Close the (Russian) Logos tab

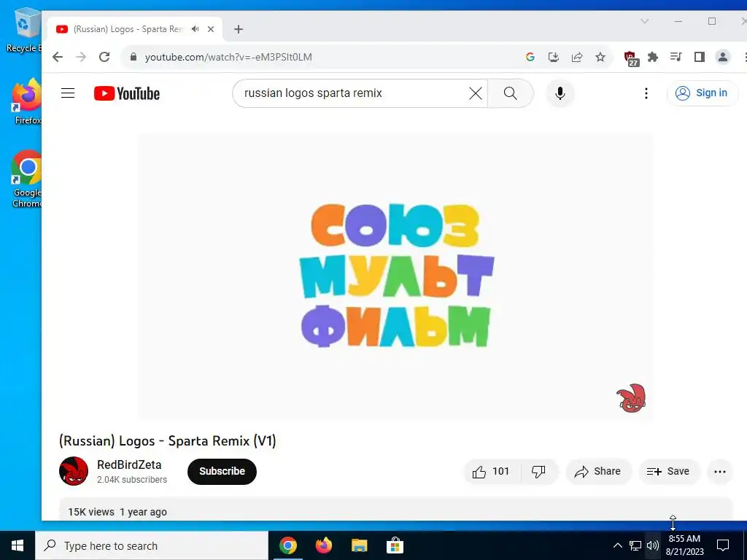211,29
